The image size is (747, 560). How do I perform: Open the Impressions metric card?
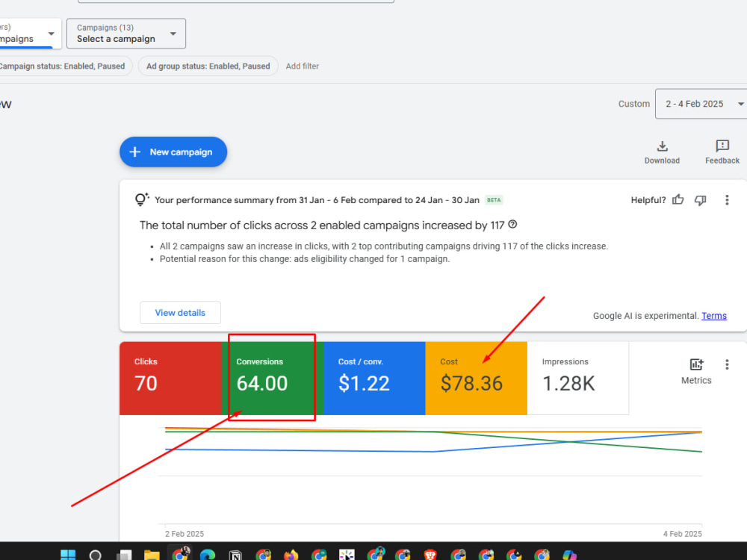click(x=578, y=378)
